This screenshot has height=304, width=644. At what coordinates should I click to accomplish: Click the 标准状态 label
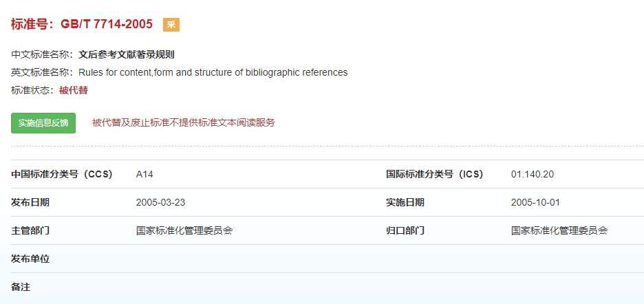tap(32, 90)
